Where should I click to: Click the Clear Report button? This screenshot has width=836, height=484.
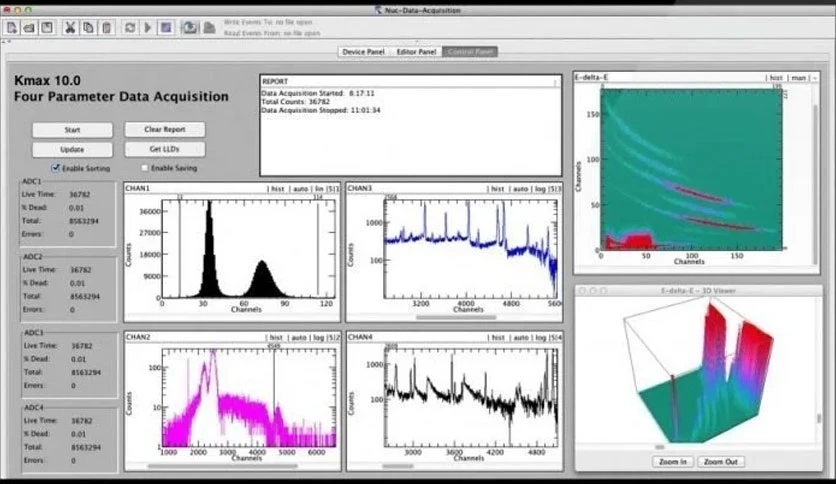click(165, 130)
